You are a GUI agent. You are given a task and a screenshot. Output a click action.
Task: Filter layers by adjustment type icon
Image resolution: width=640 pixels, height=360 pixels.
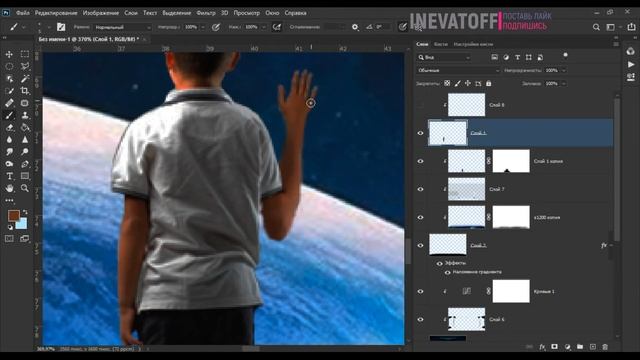coord(506,57)
